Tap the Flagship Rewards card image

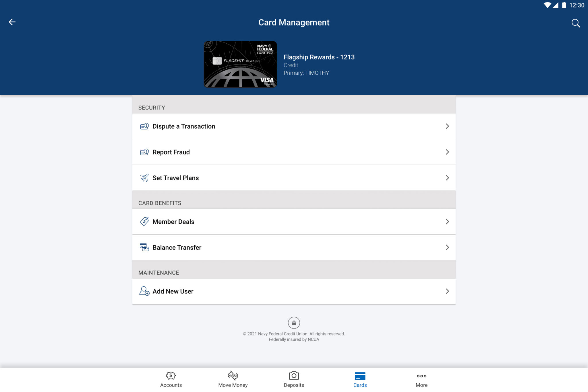240,64
